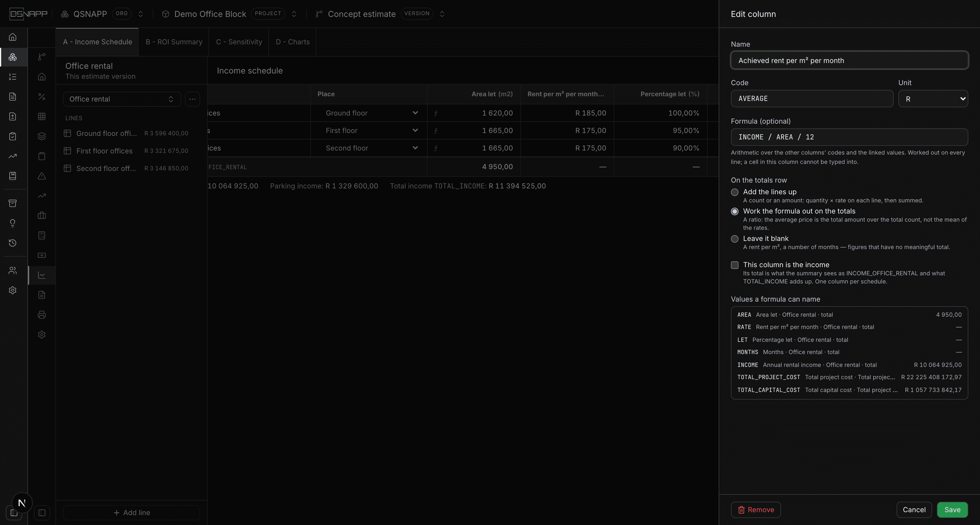Open the Office rental schedule selector
This screenshot has width=980, height=525.
[x=122, y=99]
